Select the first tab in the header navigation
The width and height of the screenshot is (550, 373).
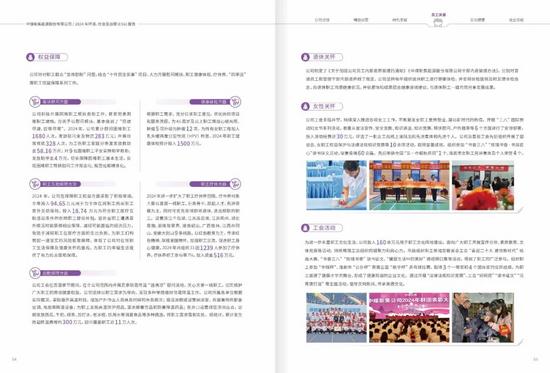pos(322,20)
